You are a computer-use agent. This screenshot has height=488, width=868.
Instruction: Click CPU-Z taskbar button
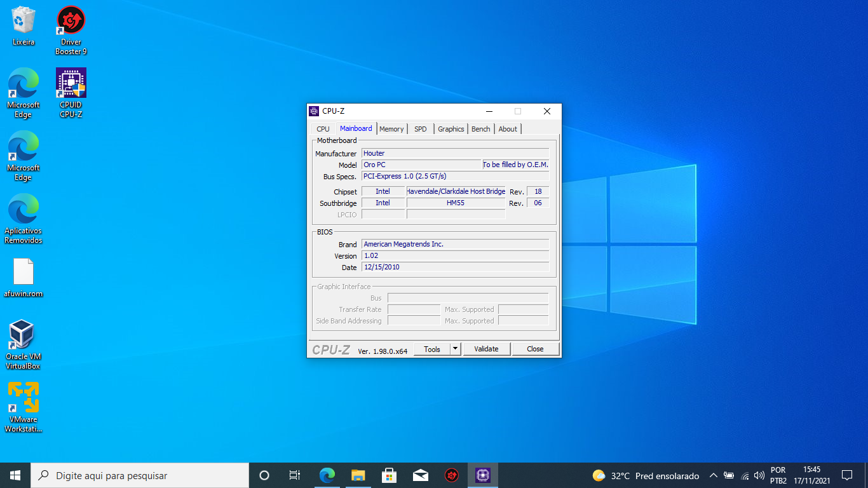(483, 475)
